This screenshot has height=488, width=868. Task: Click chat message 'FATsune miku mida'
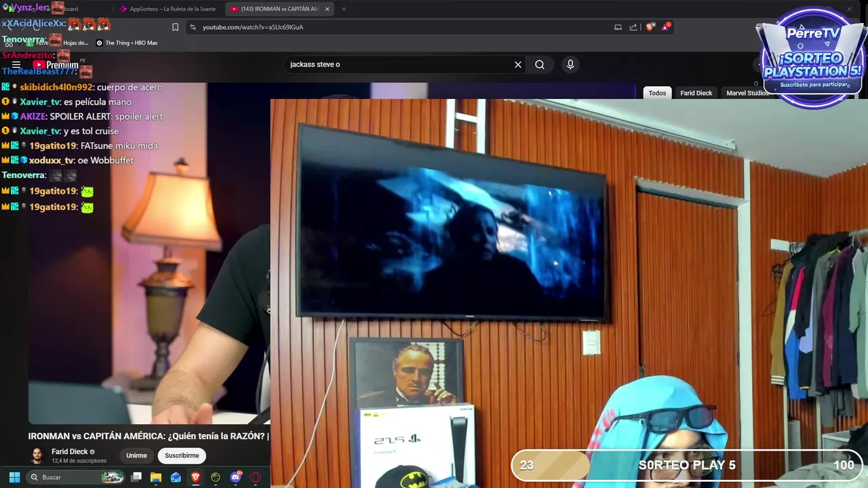coord(119,146)
